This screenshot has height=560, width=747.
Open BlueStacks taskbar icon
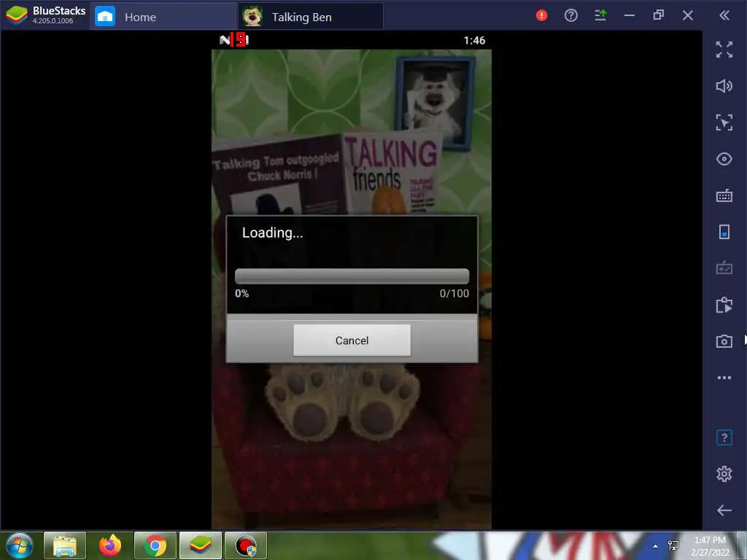point(201,545)
